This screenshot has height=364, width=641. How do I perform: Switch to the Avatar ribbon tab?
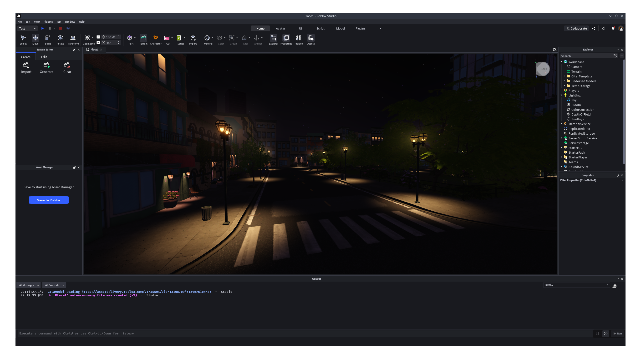tap(280, 29)
